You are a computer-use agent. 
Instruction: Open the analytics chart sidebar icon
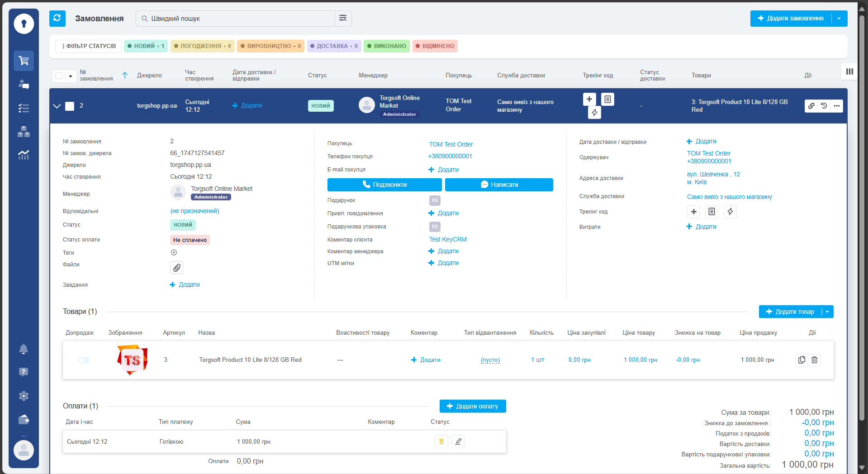[x=24, y=155]
